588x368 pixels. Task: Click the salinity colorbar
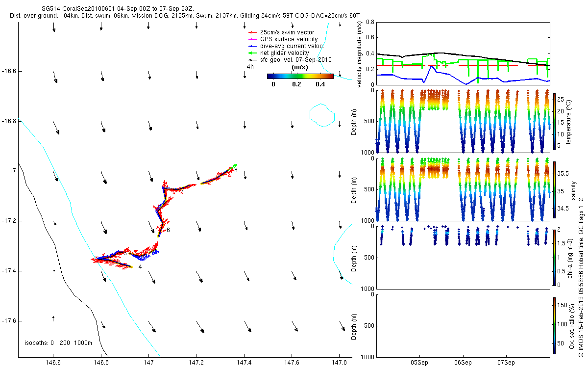click(x=554, y=189)
